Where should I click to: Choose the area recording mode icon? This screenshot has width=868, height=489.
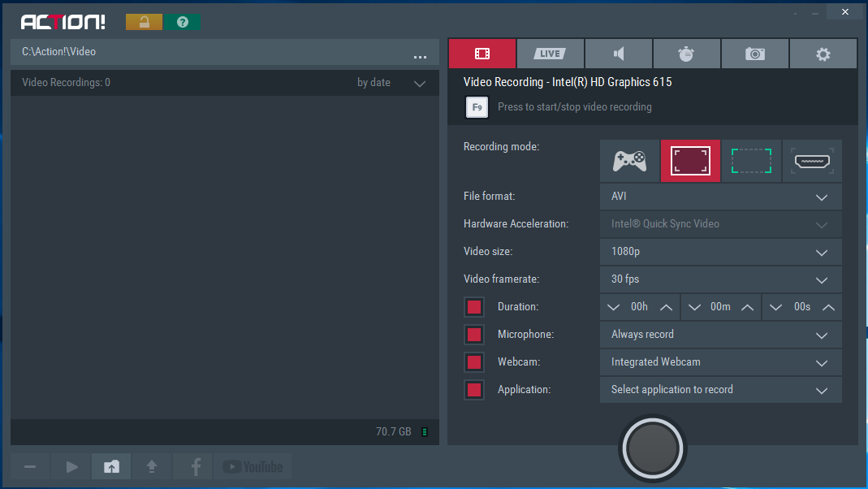point(751,161)
